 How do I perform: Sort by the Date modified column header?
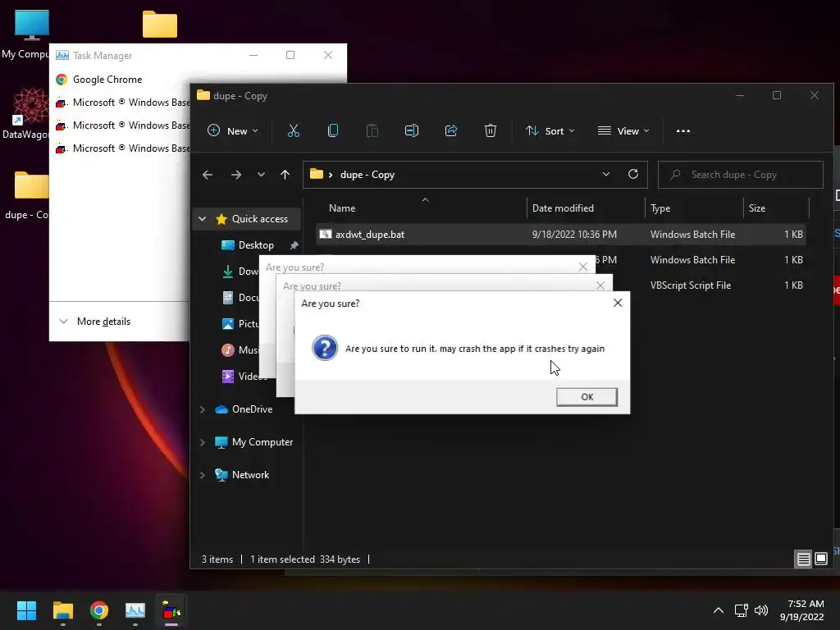coord(563,208)
